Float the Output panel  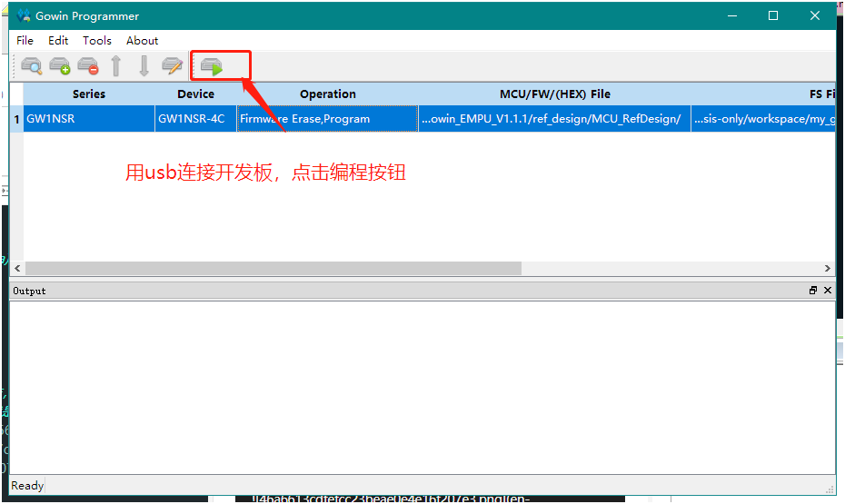coord(813,291)
